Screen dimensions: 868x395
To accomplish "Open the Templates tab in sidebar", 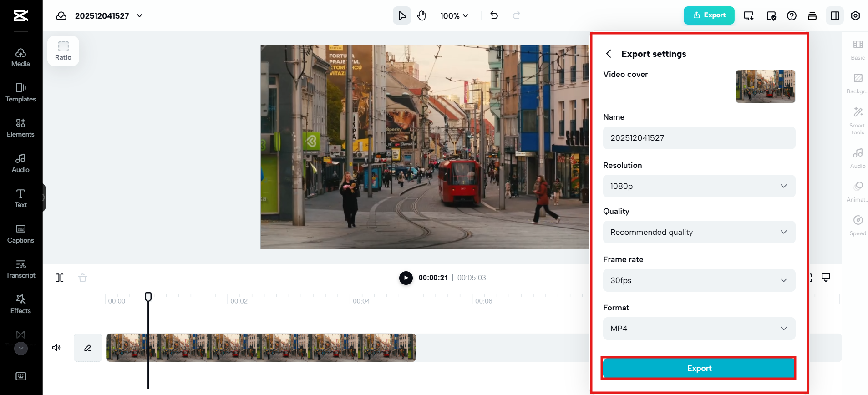I will click(20, 93).
